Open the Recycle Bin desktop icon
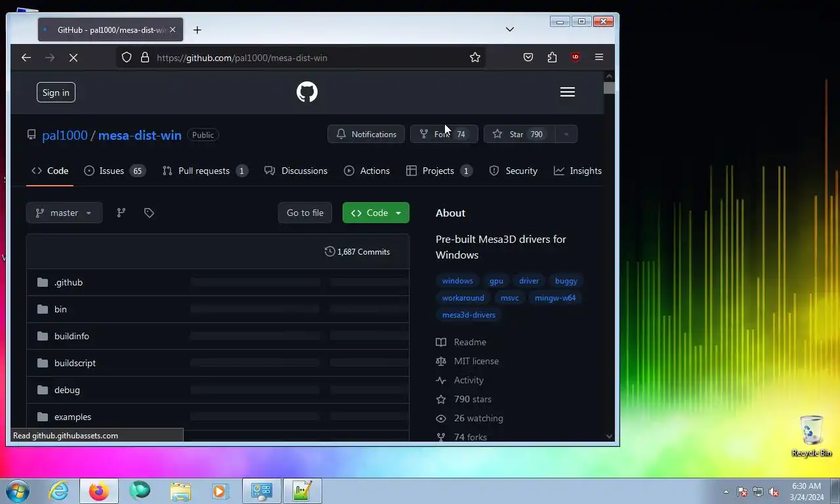The width and height of the screenshot is (840, 504). click(x=812, y=436)
